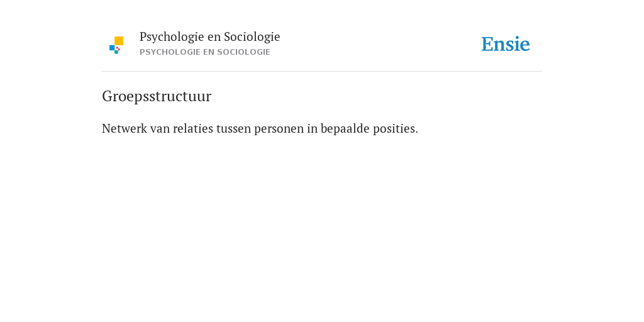Click the blue square in the logo

point(112,48)
